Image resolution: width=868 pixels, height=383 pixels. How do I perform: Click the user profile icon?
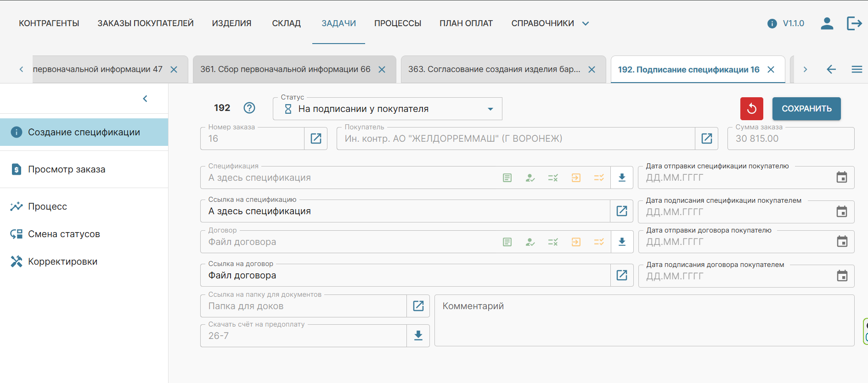click(x=827, y=23)
